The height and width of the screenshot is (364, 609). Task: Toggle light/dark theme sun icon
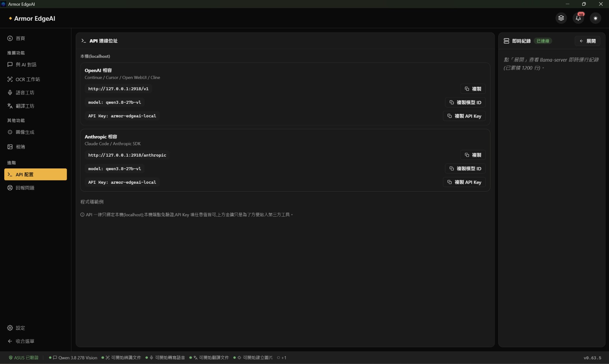coord(595,18)
